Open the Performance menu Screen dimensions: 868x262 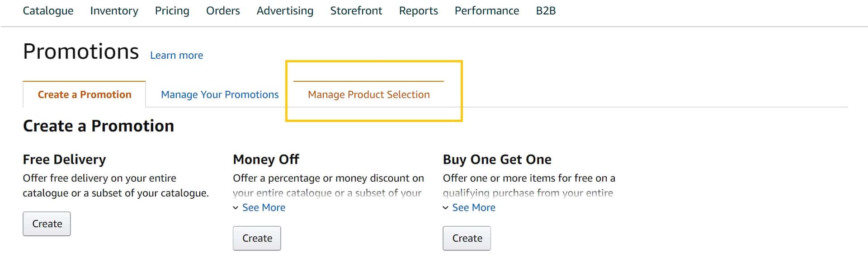[x=487, y=11]
